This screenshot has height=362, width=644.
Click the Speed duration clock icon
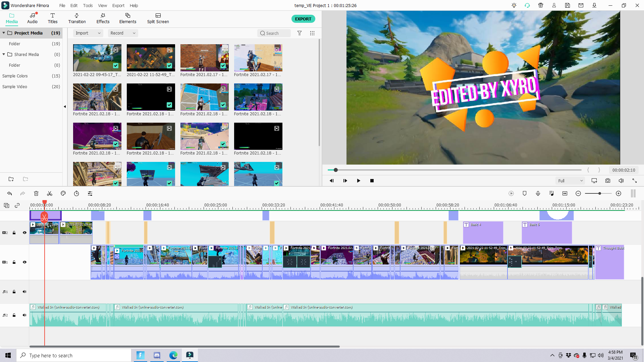coord(76,193)
